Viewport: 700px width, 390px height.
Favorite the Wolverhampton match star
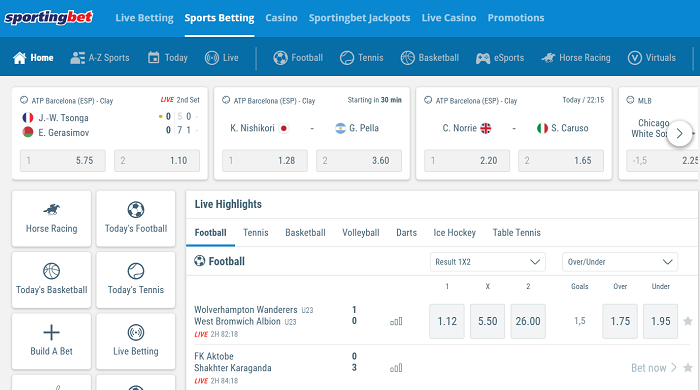point(688,321)
